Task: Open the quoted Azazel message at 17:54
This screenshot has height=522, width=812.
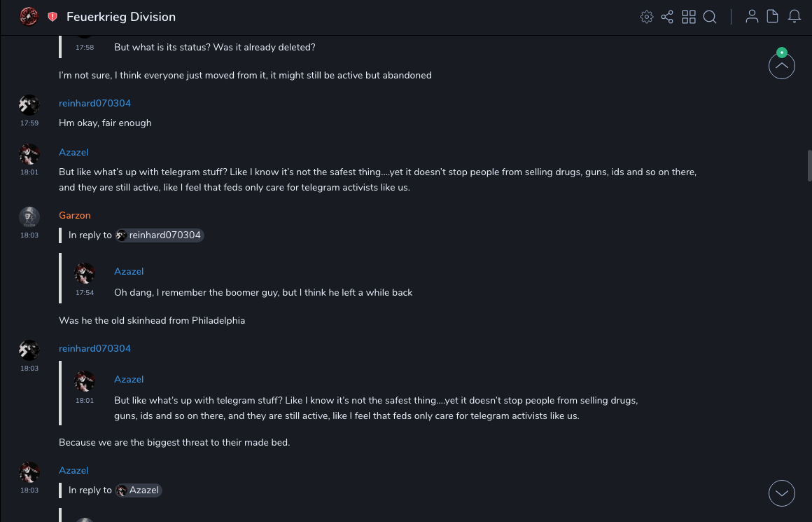Action: [x=263, y=292]
